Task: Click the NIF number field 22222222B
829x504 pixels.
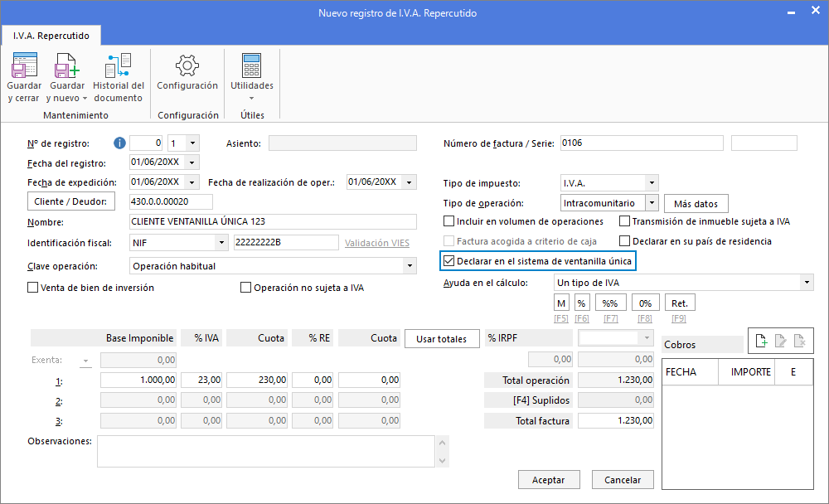Action: coord(286,242)
